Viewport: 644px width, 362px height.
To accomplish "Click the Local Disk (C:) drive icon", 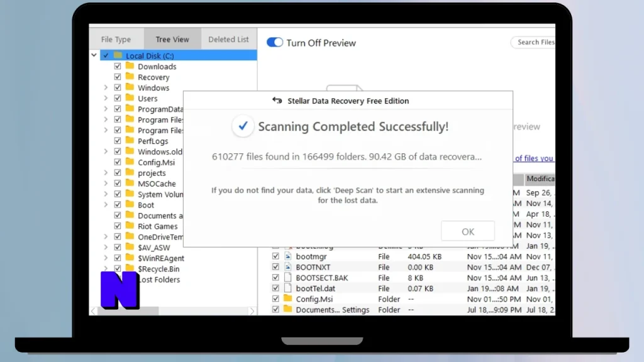I will pyautogui.click(x=118, y=55).
